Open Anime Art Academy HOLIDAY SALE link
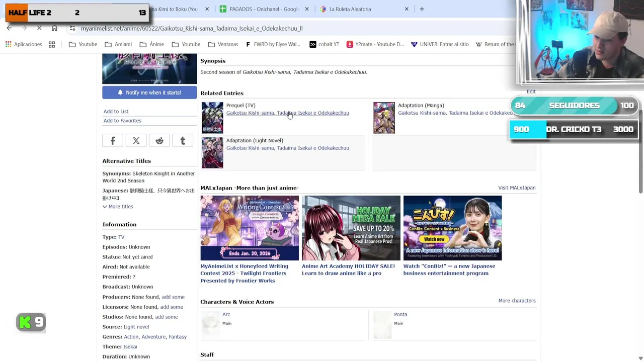Viewport: 644px width, 362px height. [x=348, y=269]
